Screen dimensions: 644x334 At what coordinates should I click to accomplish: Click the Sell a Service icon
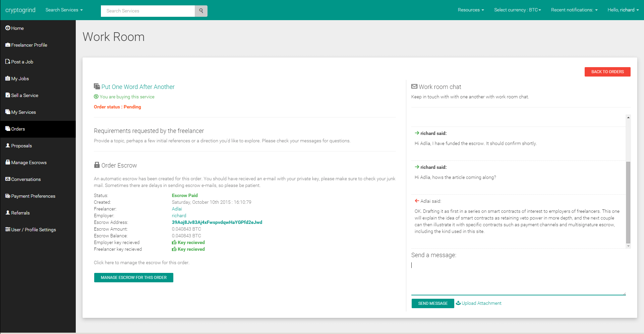click(8, 95)
